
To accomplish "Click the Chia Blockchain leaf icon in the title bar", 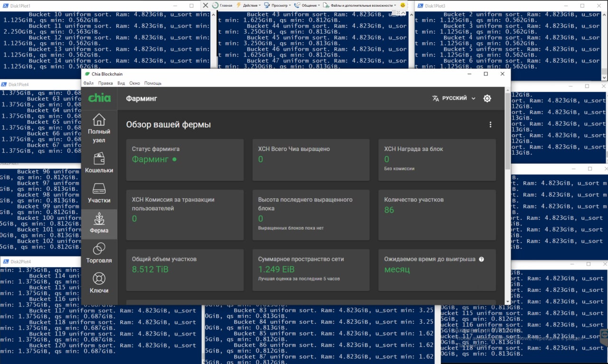I will pyautogui.click(x=87, y=74).
